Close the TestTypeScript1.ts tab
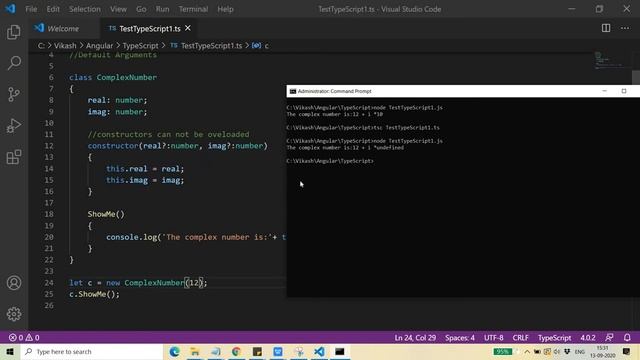The width and height of the screenshot is (640, 360). (x=188, y=28)
